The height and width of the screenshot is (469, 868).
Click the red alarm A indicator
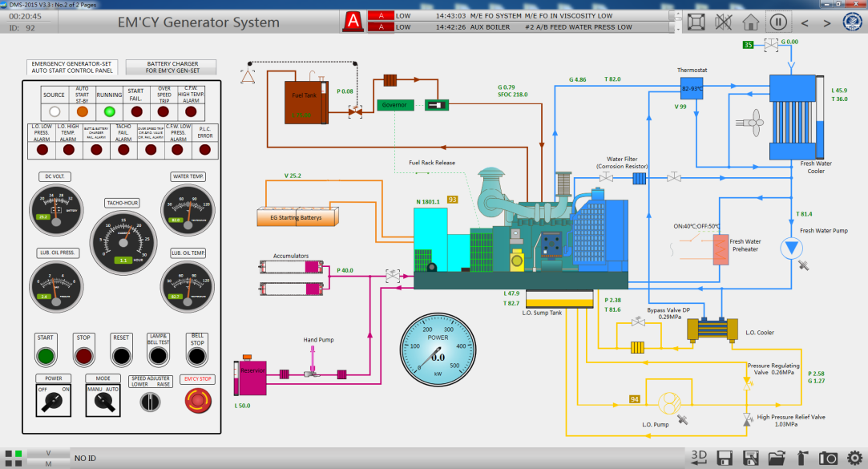351,22
